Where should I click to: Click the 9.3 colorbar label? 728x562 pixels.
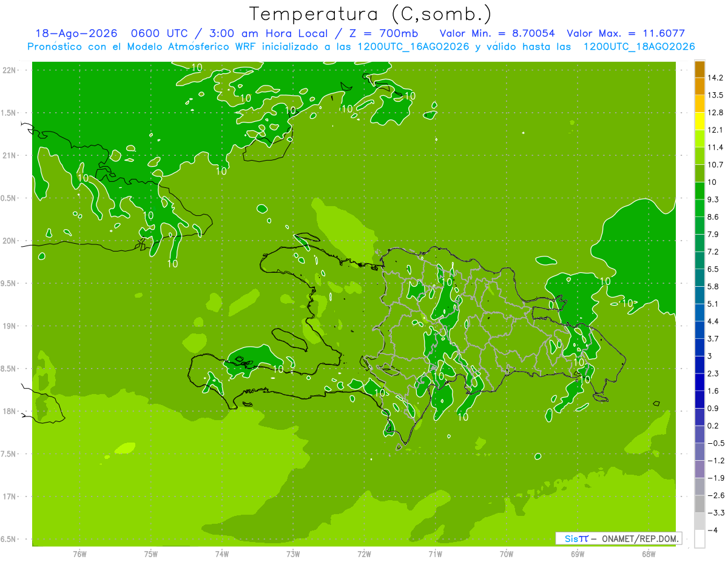713,199
